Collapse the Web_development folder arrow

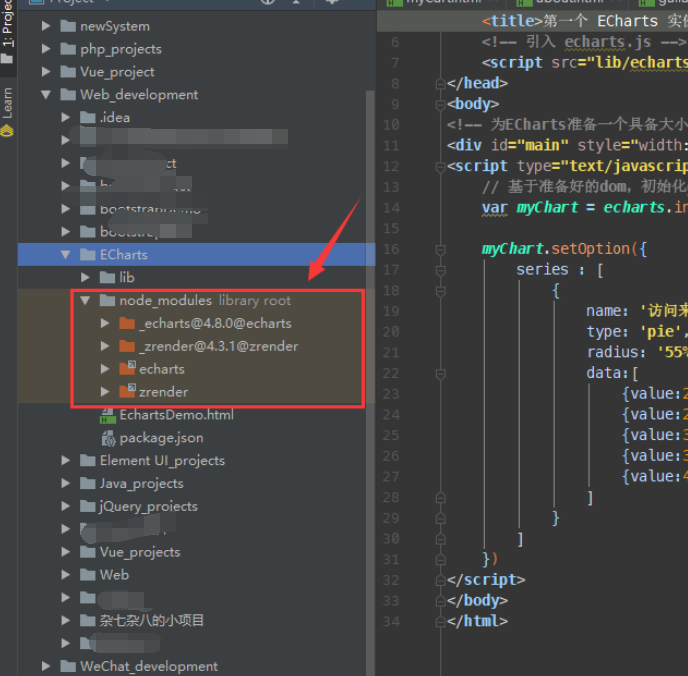click(46, 94)
